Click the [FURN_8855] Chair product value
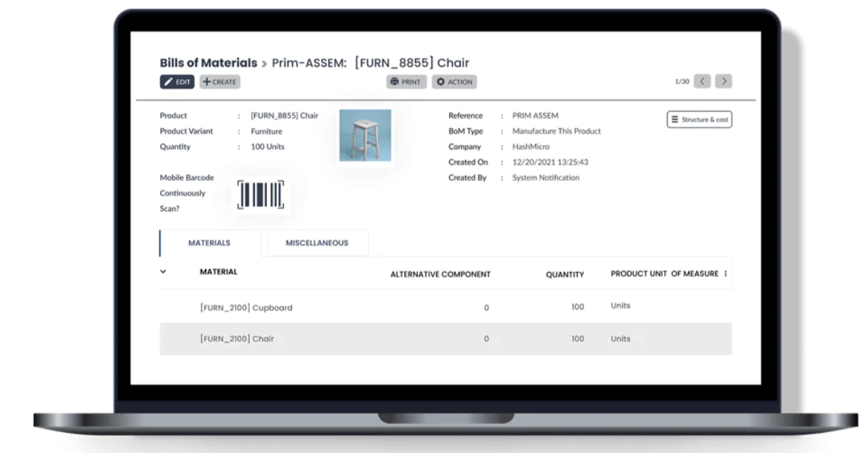Image resolution: width=868 pixels, height=453 pixels. pos(285,116)
